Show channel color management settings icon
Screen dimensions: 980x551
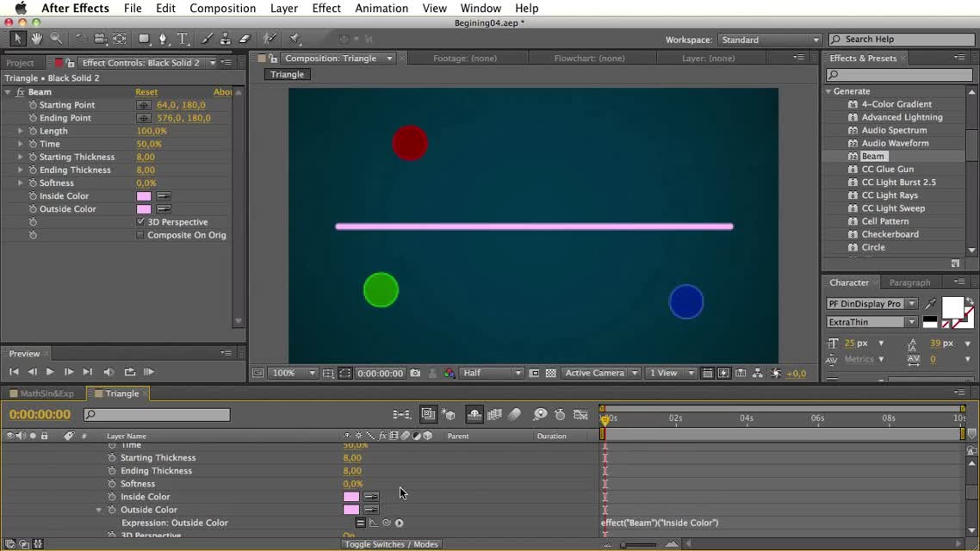pyautogui.click(x=449, y=373)
